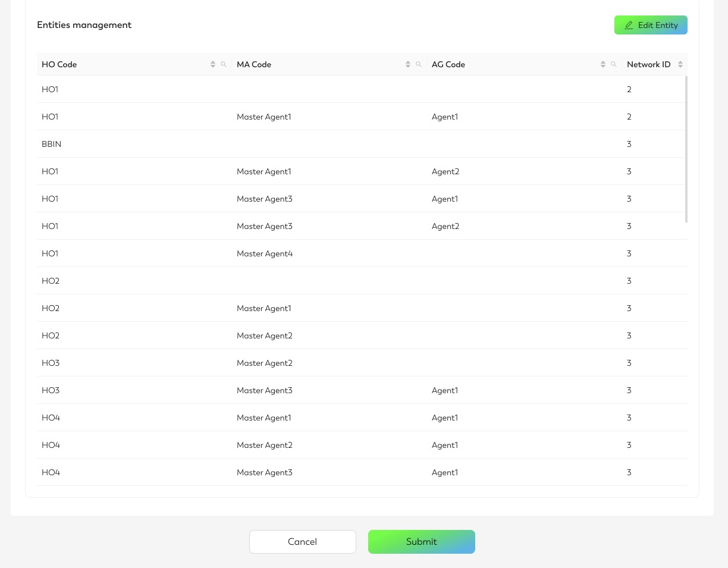The width and height of the screenshot is (728, 568).
Task: Sort the table by HO Code arrows
Action: 213,64
